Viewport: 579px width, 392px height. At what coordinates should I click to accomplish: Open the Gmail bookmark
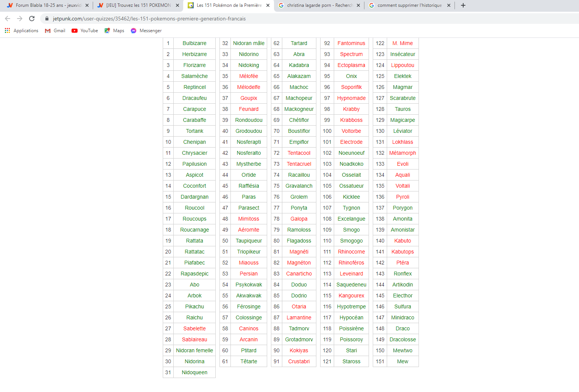55,31
